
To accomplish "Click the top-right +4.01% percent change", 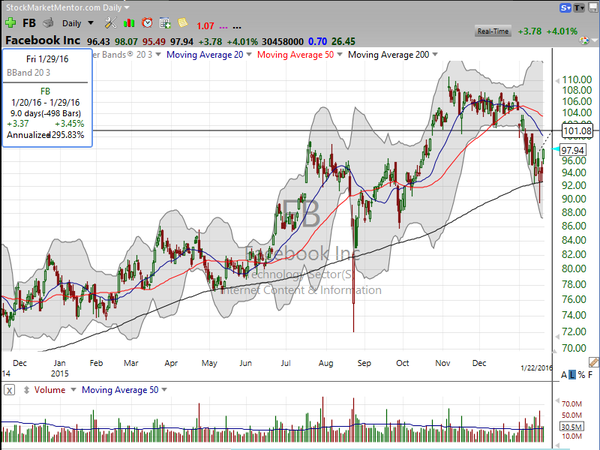I will [x=562, y=31].
